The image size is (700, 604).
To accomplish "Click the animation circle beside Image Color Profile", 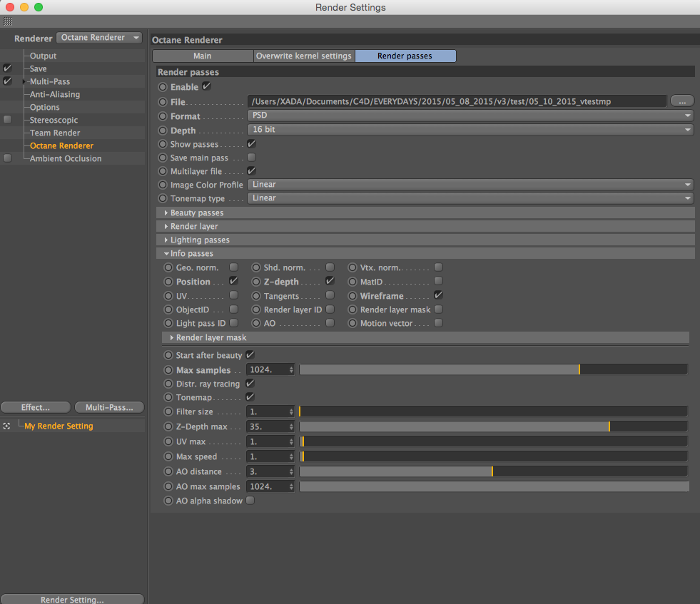I will (x=163, y=185).
